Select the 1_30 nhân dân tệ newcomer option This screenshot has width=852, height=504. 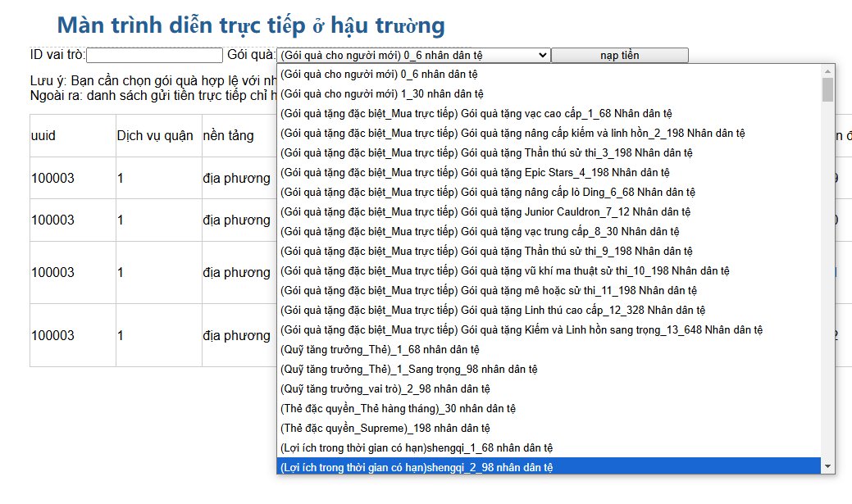click(381, 93)
